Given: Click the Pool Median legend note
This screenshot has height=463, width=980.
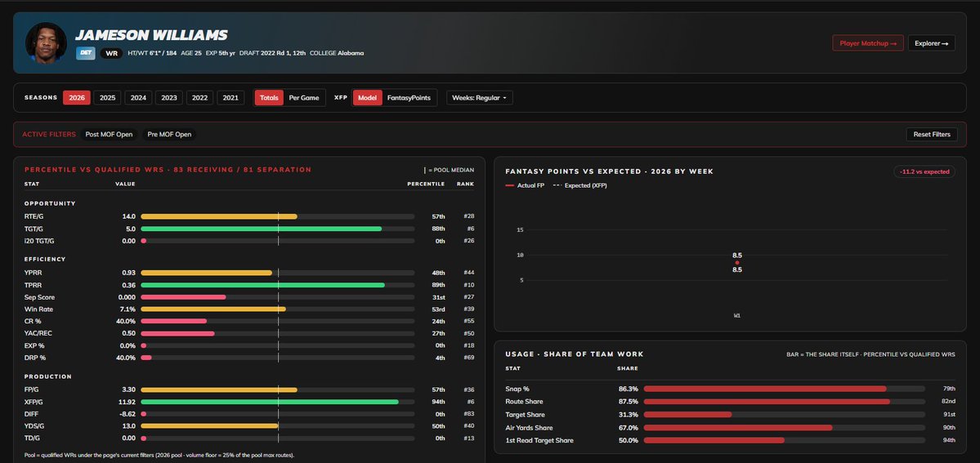Looking at the screenshot, I should (449, 170).
